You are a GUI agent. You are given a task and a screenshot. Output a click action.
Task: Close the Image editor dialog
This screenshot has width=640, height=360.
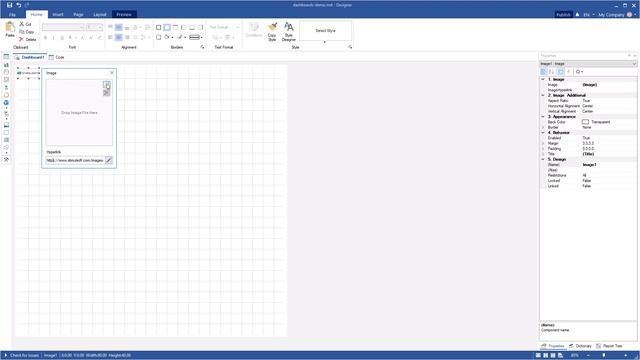point(112,73)
